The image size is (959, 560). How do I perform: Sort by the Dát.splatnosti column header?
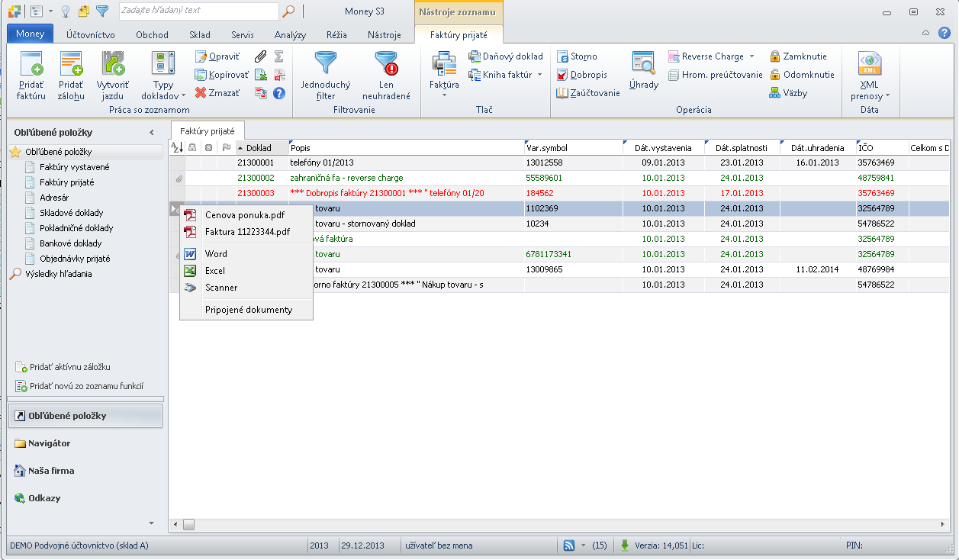742,147
